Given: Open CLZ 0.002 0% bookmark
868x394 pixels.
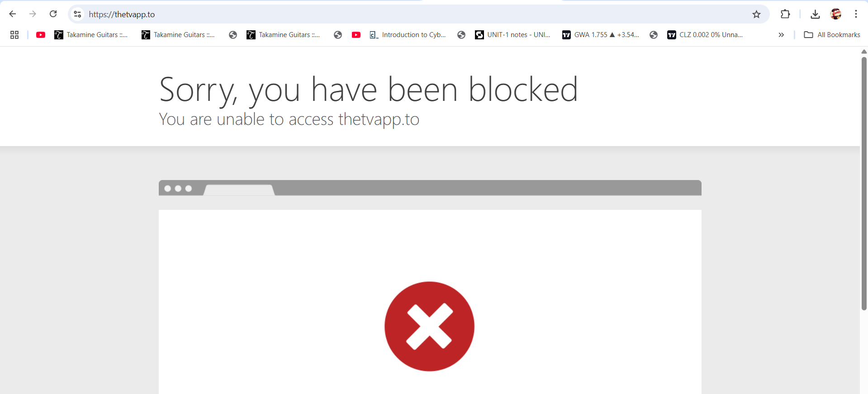Looking at the screenshot, I should coord(705,35).
